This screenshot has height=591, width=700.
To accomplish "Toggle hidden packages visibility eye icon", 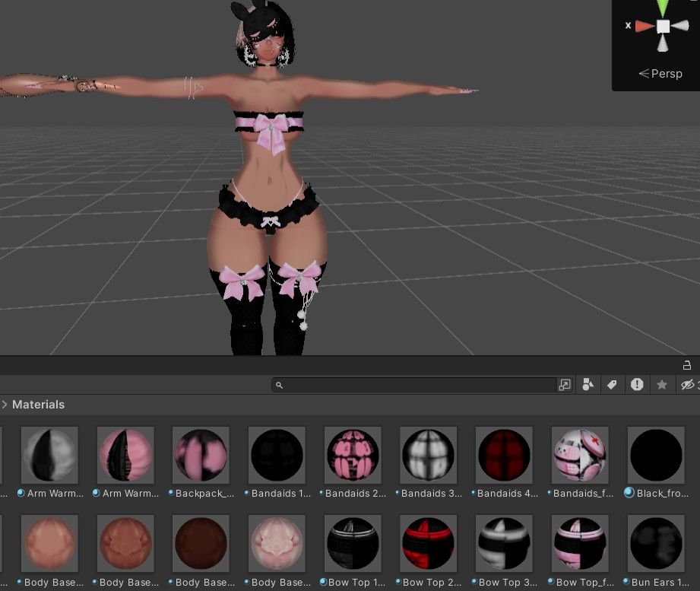I will [688, 384].
